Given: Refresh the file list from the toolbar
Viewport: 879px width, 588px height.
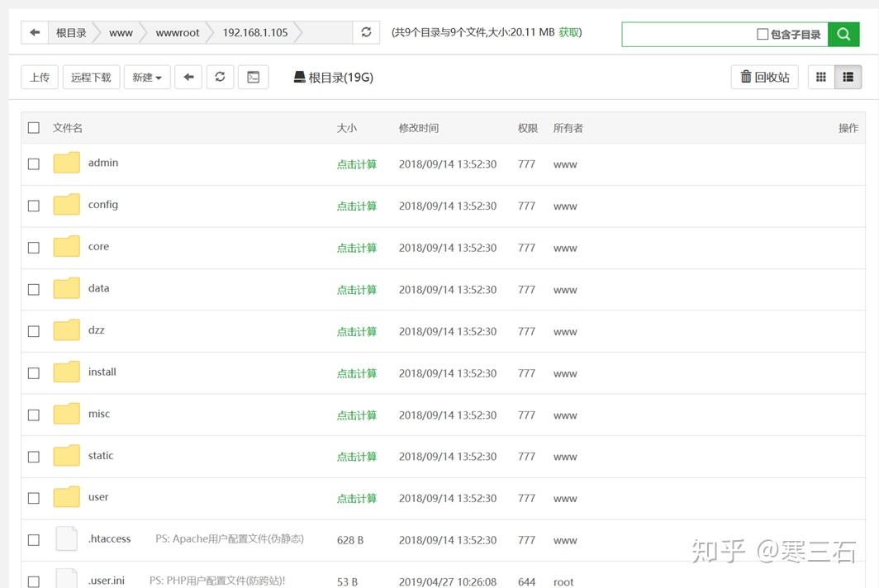Looking at the screenshot, I should point(220,78).
